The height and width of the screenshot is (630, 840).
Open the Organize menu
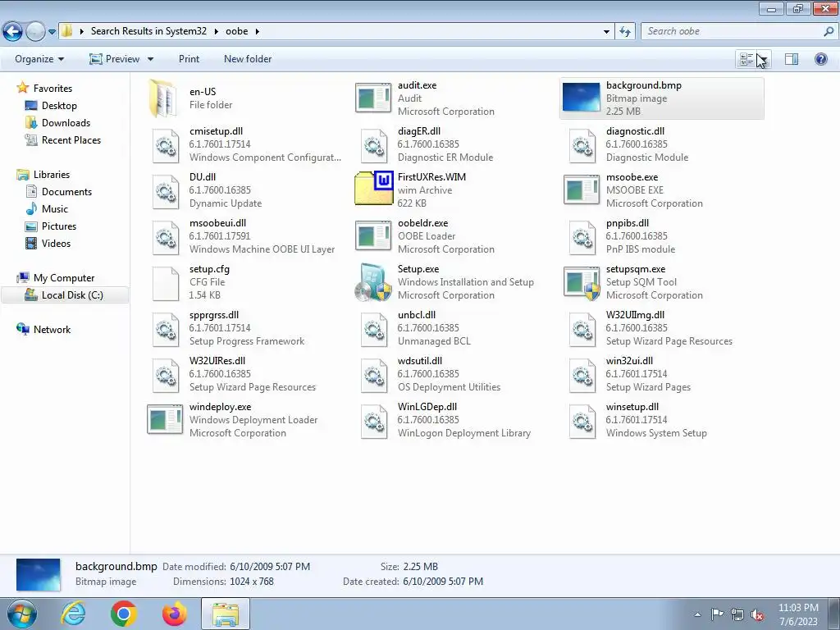(x=39, y=59)
